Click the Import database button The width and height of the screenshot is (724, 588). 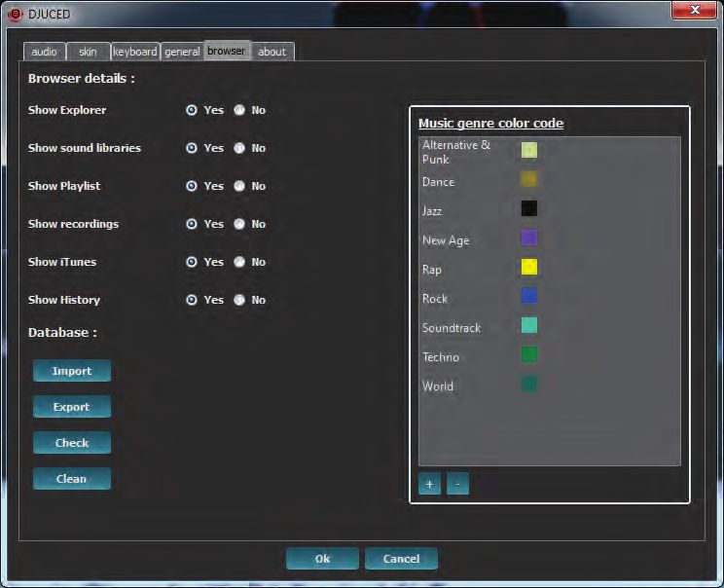[72, 371]
